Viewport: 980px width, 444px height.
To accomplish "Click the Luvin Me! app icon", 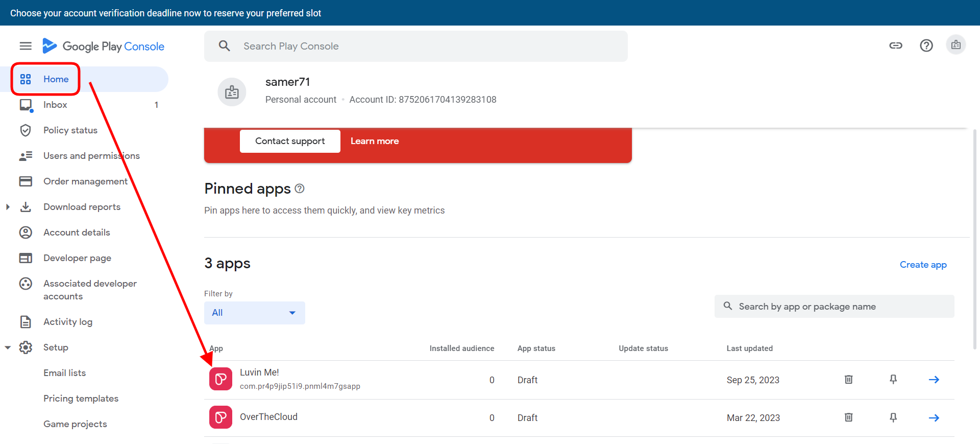I will tap(220, 379).
